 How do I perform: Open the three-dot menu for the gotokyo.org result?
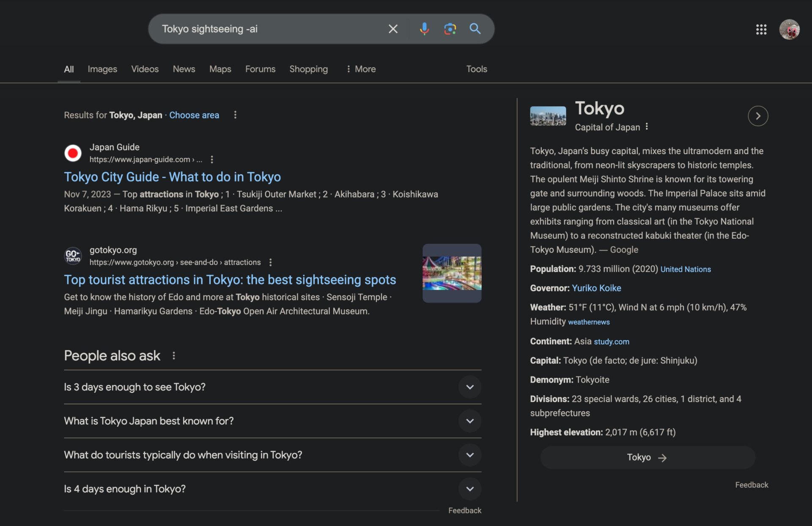pyautogui.click(x=270, y=262)
